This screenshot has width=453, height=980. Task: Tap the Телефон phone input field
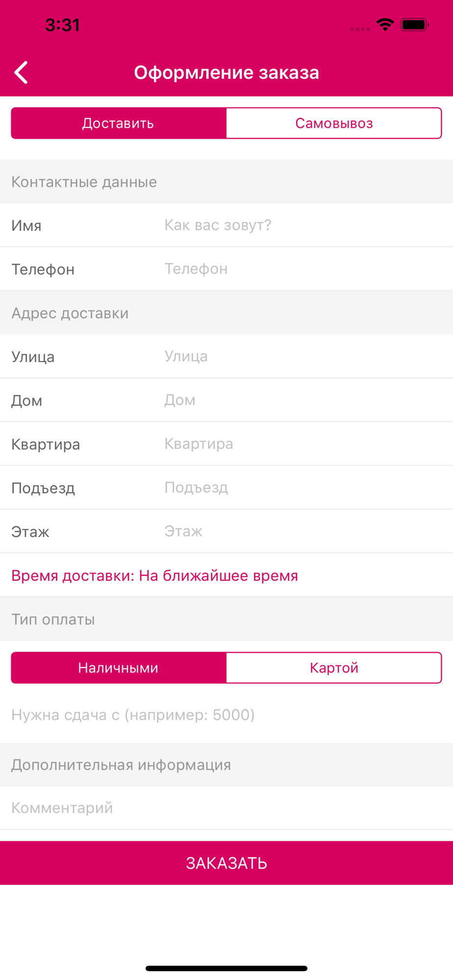click(304, 269)
